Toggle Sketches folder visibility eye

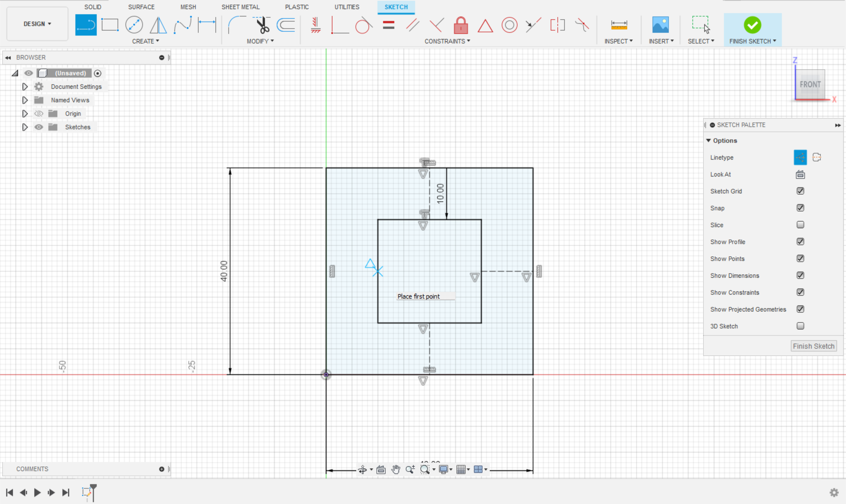coord(39,127)
